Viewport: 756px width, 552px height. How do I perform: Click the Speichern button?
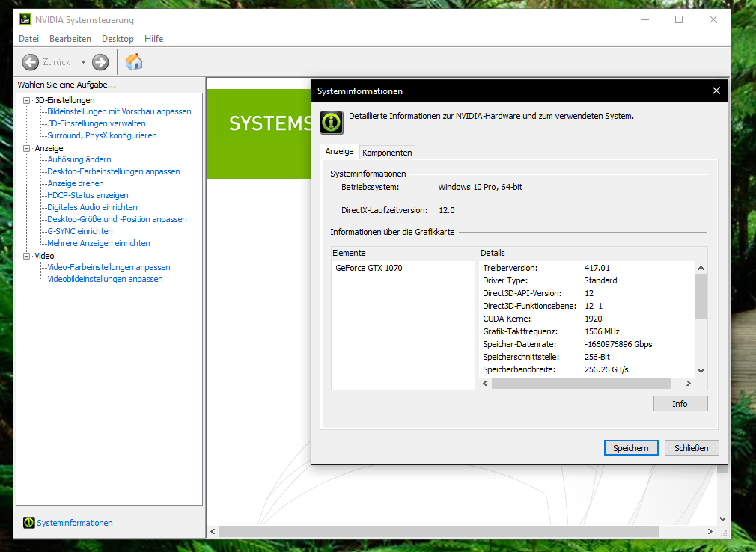coord(631,448)
